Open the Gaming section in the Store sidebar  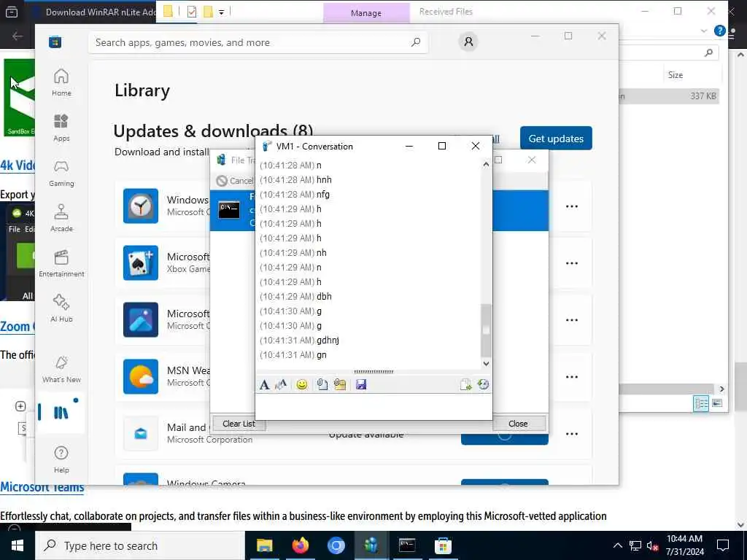click(61, 173)
